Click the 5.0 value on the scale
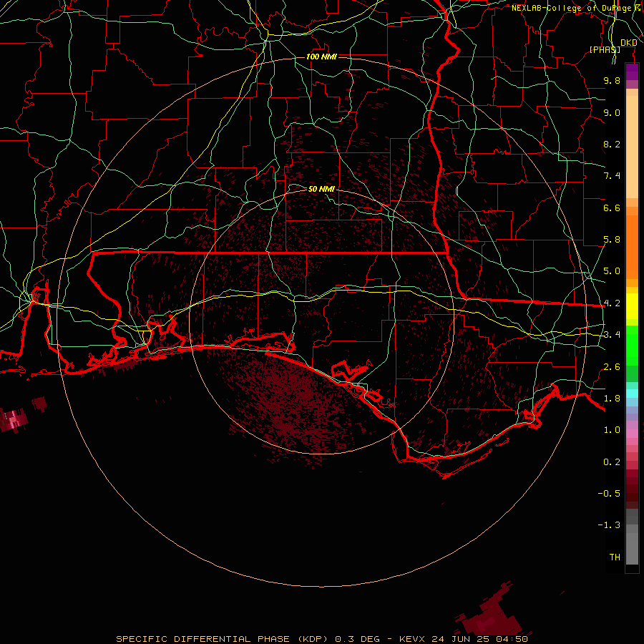Viewport: 644px width, 644px height. (612, 271)
